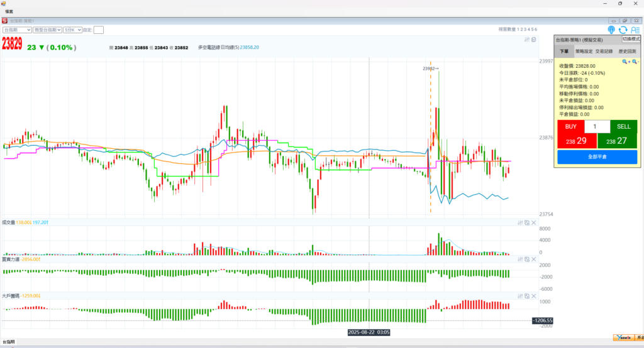Screen dimensions: 644x348
Task: Click the 大戶籌碼 panel layout icon
Action: (x=527, y=295)
